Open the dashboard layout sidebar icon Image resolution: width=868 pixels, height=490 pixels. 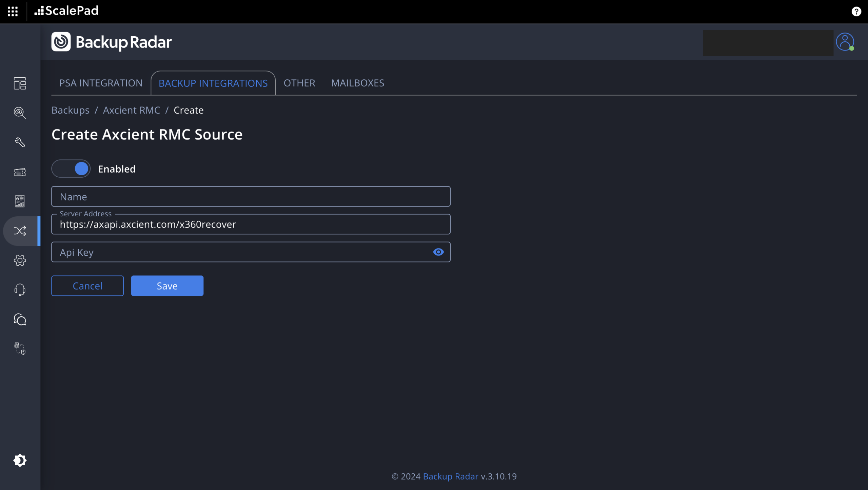20,83
